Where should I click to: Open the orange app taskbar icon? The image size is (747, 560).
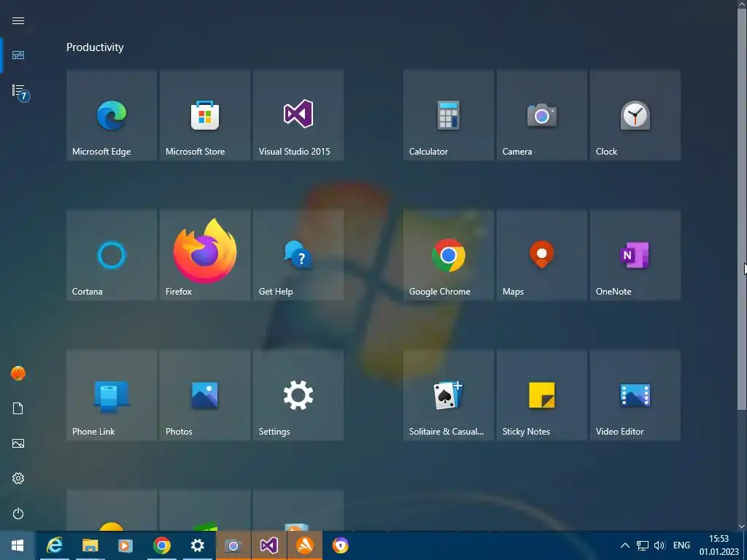click(304, 545)
